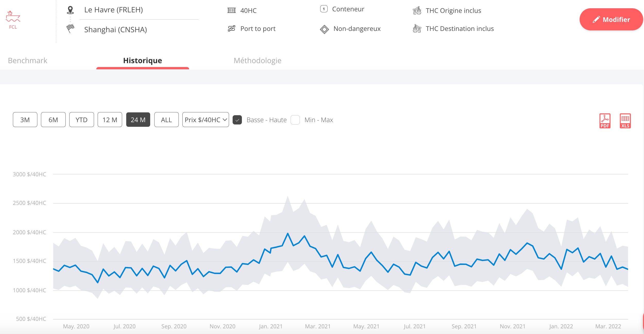Click the destination checkered flag icon
This screenshot has width=644, height=334.
[x=70, y=29]
